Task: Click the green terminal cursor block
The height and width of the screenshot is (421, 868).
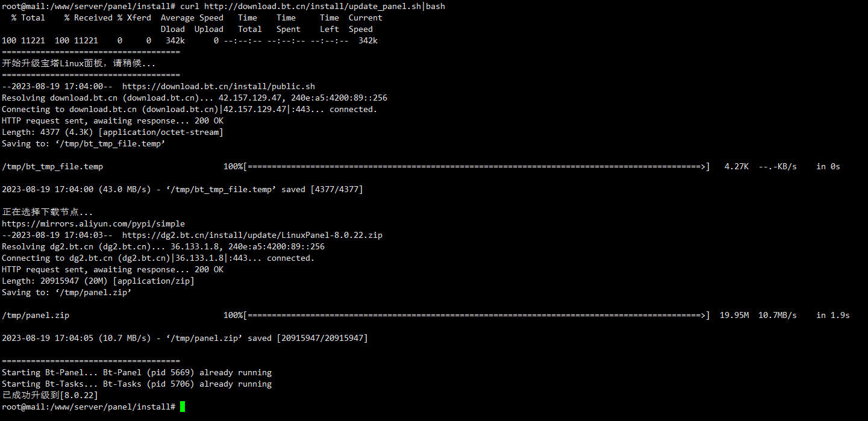Action: point(183,407)
